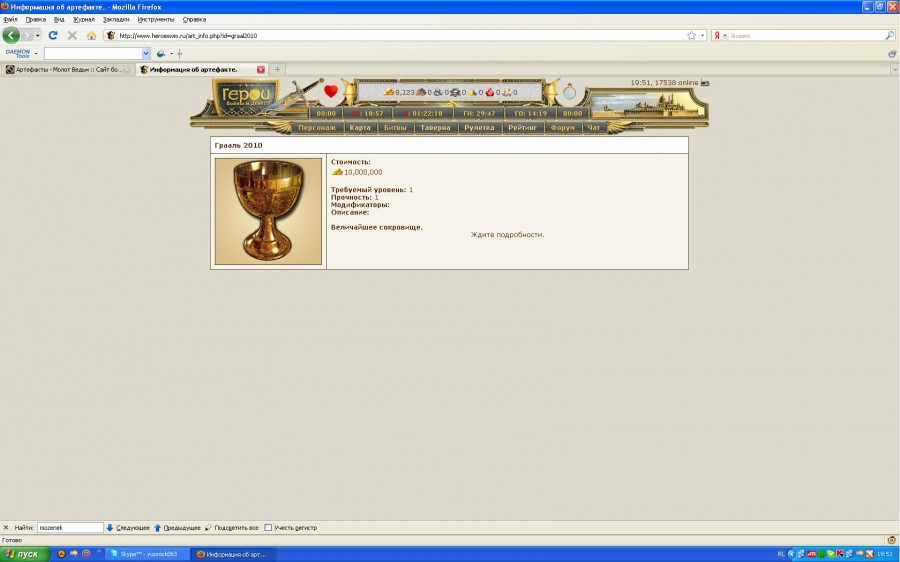Image resolution: width=900 pixels, height=562 pixels.
Task: Click the Герои game logo
Action: (x=245, y=96)
